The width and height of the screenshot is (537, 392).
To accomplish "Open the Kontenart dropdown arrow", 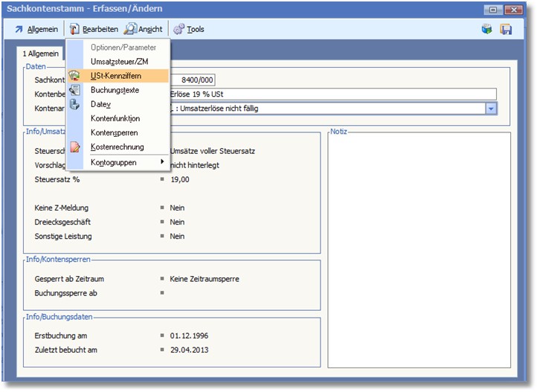I will (x=491, y=109).
